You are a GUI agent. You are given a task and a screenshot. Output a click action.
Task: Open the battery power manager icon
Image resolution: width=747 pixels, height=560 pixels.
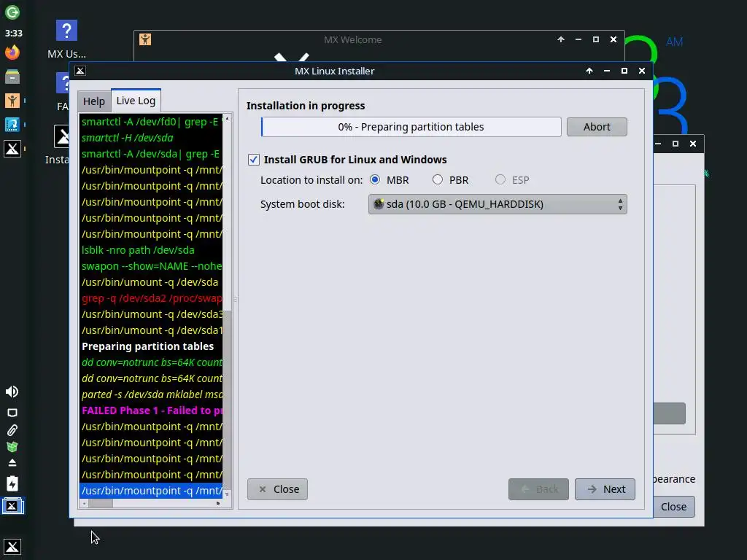pyautogui.click(x=12, y=483)
